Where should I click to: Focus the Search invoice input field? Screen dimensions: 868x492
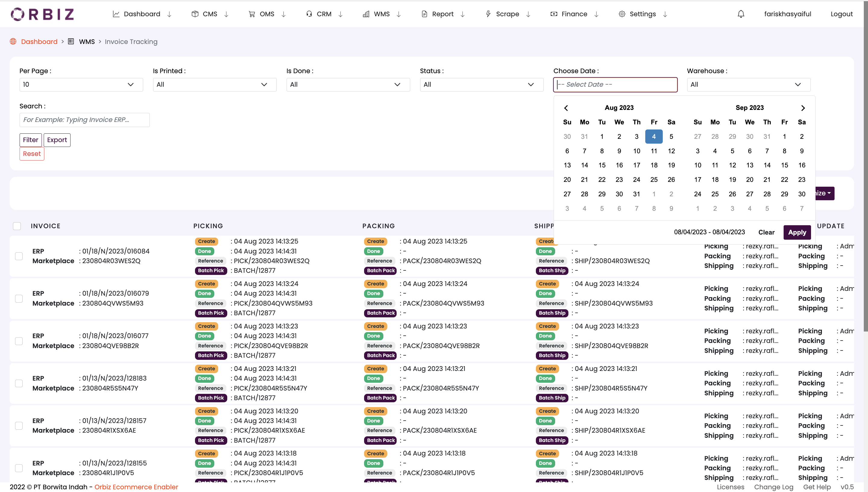point(84,120)
